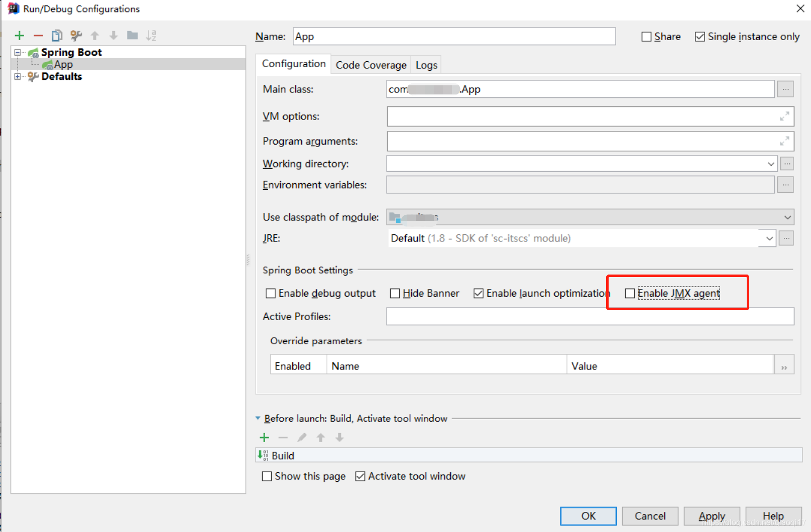Browse for the Main class
The width and height of the screenshot is (811, 532).
point(785,89)
